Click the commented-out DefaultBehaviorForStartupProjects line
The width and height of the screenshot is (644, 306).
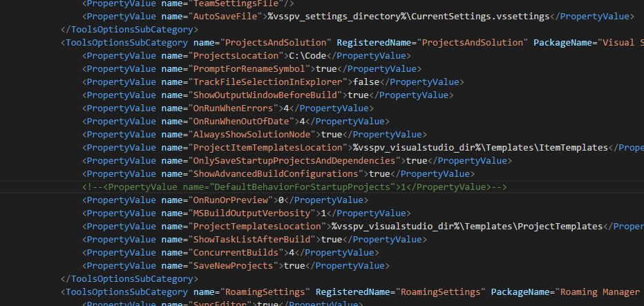pyautogui.click(x=294, y=187)
